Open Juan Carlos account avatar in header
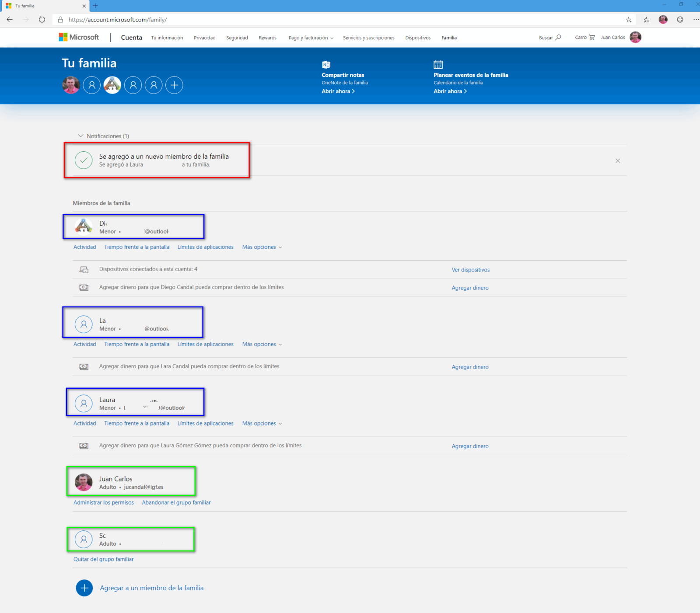This screenshot has width=700, height=613. (x=635, y=38)
